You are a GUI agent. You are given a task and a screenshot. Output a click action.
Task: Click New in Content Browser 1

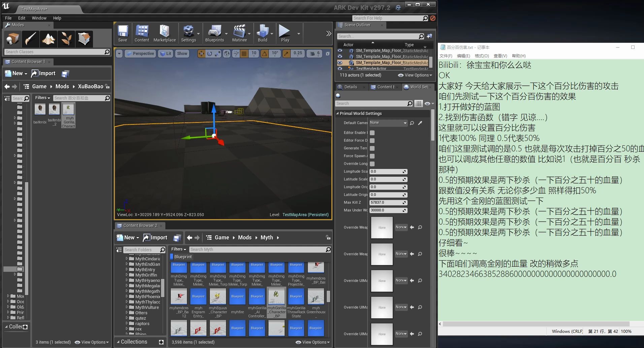coord(15,73)
